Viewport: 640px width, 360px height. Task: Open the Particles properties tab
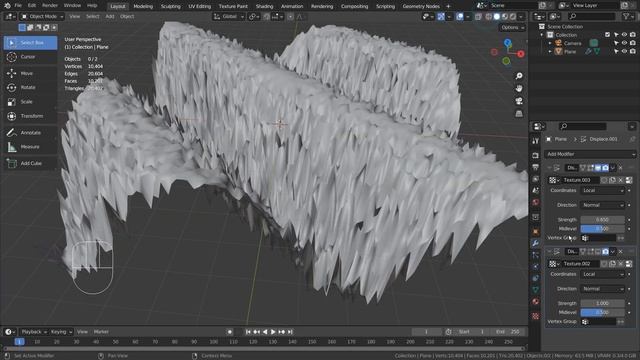tap(536, 255)
